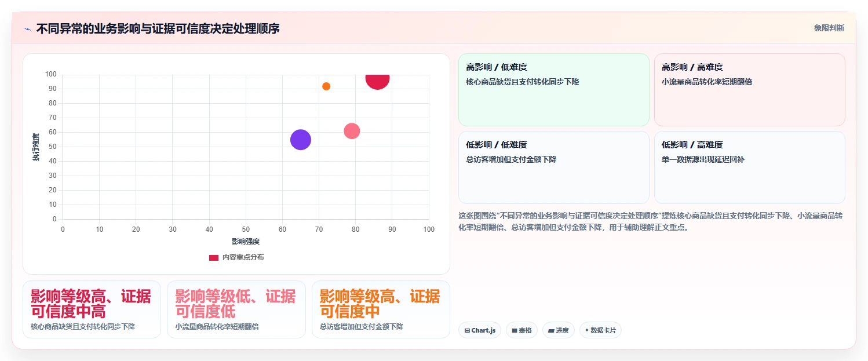Select the Chart.js tag

point(480,330)
